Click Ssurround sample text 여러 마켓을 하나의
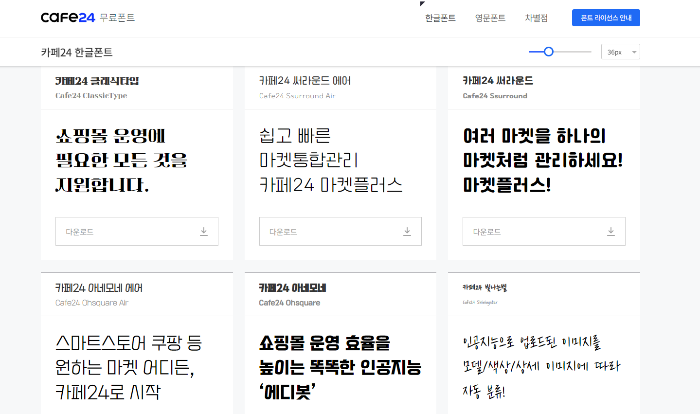 click(x=534, y=136)
